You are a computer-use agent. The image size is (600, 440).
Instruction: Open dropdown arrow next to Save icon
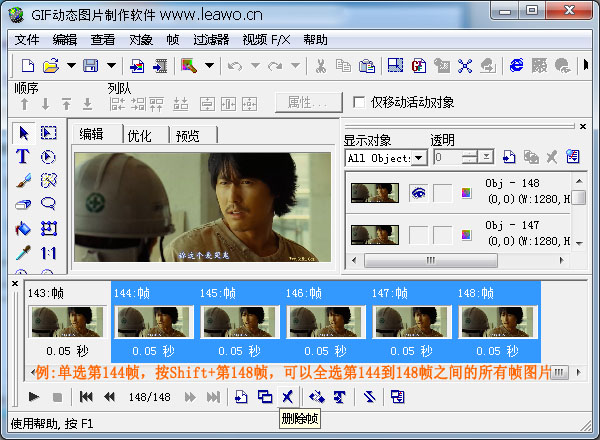coord(111,65)
